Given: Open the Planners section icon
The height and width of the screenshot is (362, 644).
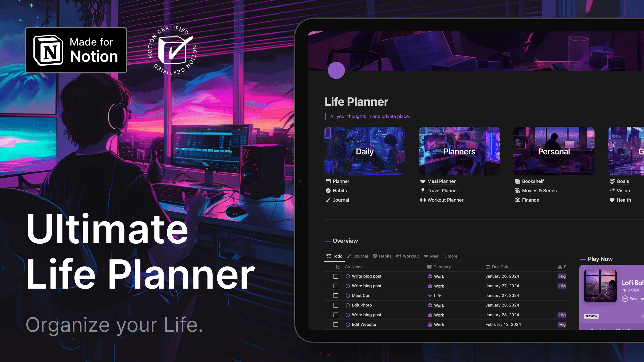Looking at the screenshot, I should (459, 151).
